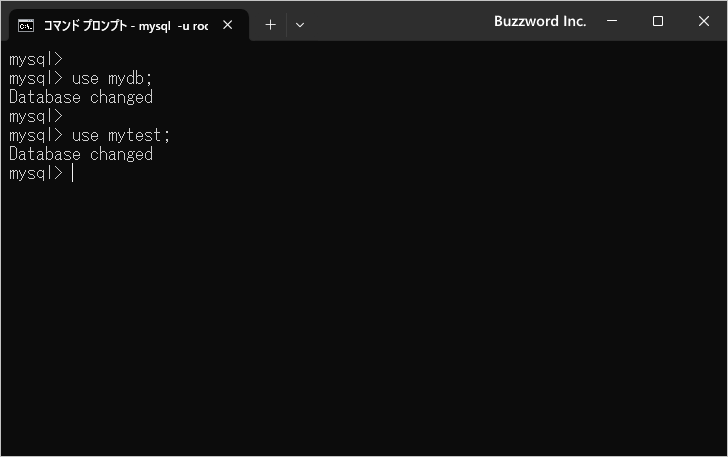Click the Buzzword Inc. title bar text
This screenshot has width=728, height=457.
click(x=540, y=21)
